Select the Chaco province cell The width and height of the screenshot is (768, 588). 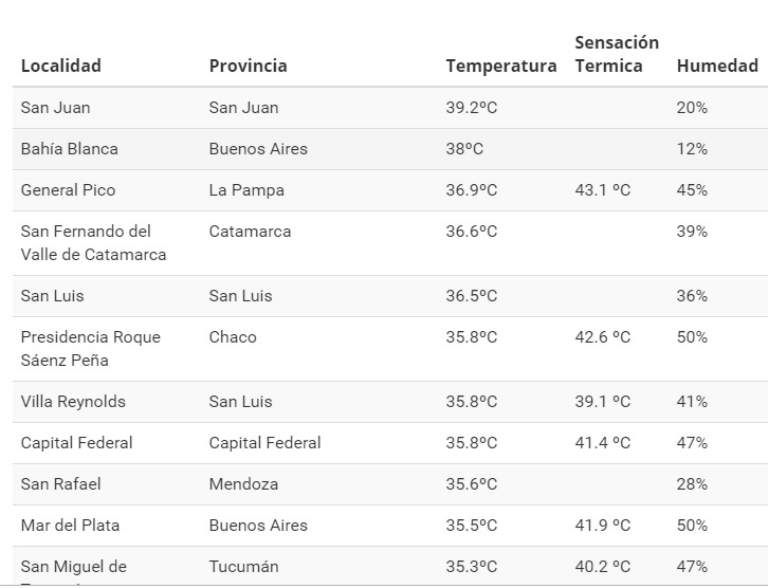[233, 337]
